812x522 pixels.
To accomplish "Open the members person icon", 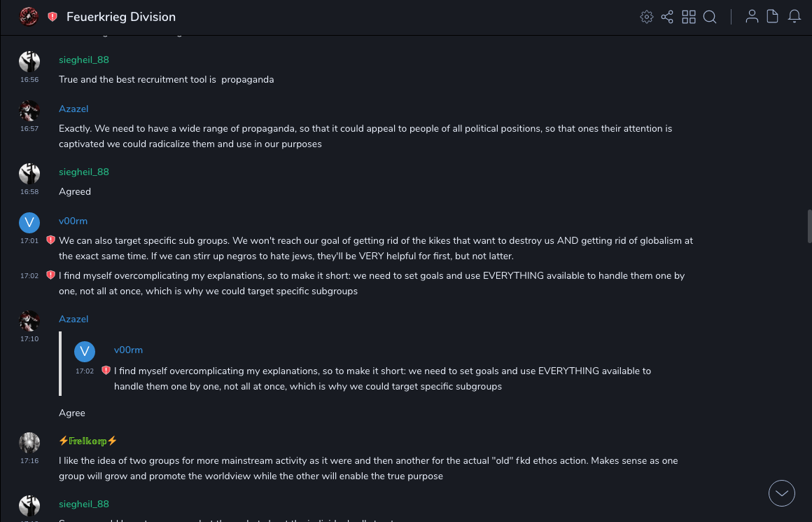I will point(752,17).
